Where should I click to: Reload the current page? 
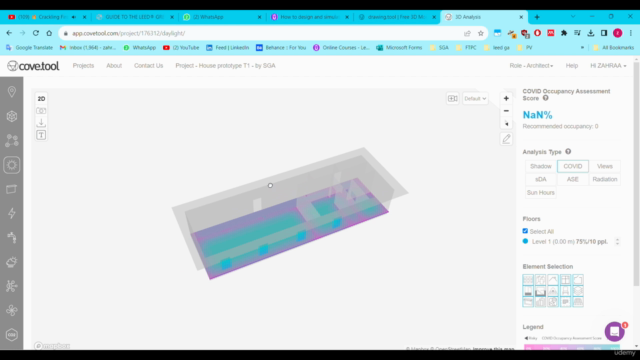36,33
